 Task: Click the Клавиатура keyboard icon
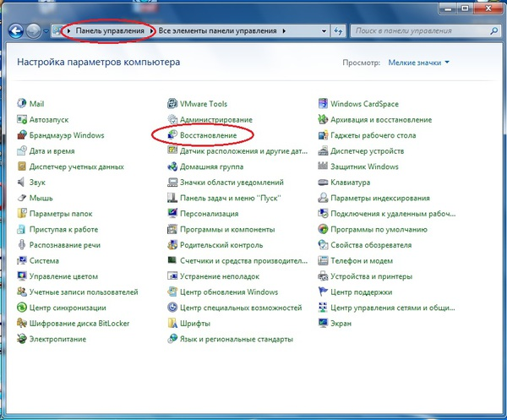pyautogui.click(x=323, y=182)
